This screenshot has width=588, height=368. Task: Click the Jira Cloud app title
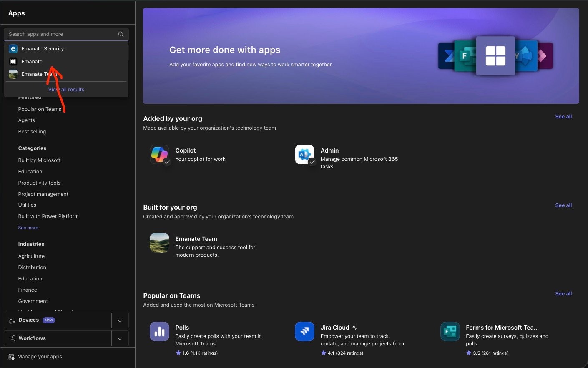tap(335, 328)
